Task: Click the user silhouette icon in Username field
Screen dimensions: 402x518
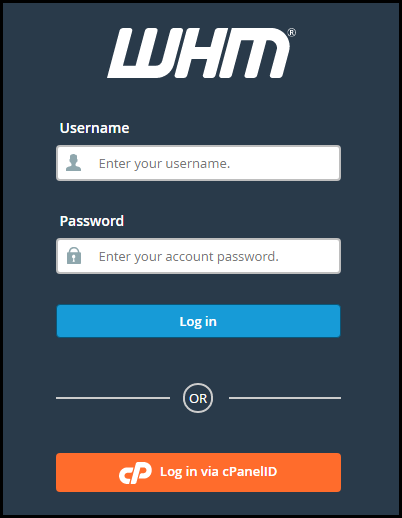Action: (73, 163)
